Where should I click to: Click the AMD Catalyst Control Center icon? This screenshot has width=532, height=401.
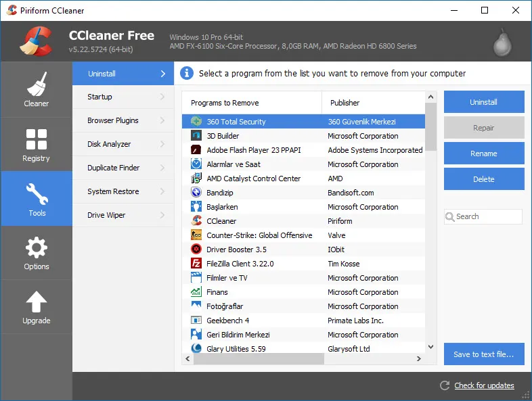pyautogui.click(x=196, y=179)
